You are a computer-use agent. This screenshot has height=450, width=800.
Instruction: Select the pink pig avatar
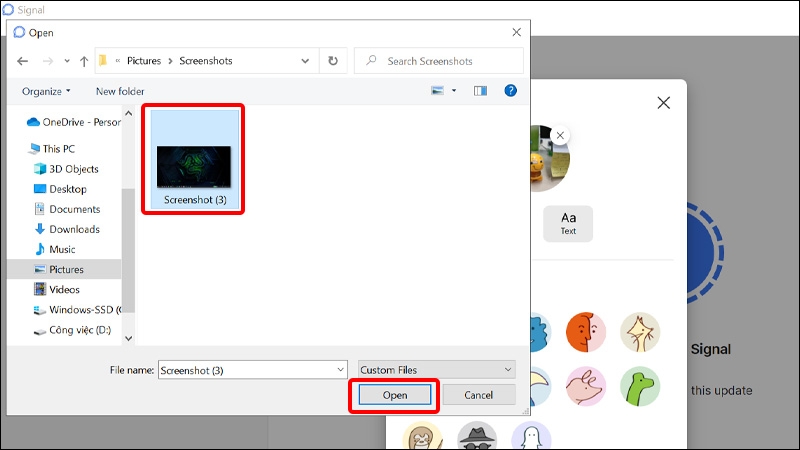(586, 386)
